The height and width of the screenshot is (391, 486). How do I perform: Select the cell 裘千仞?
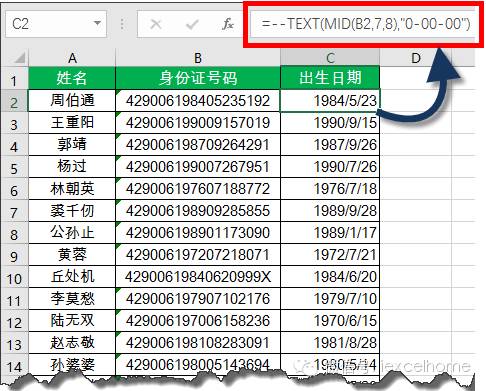(x=72, y=211)
